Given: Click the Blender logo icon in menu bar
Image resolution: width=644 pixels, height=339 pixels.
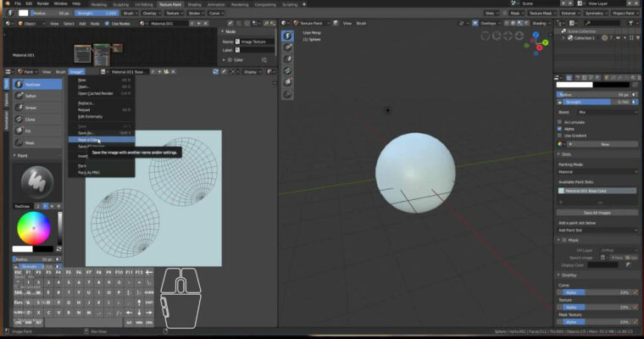Looking at the screenshot, I should point(7,3).
